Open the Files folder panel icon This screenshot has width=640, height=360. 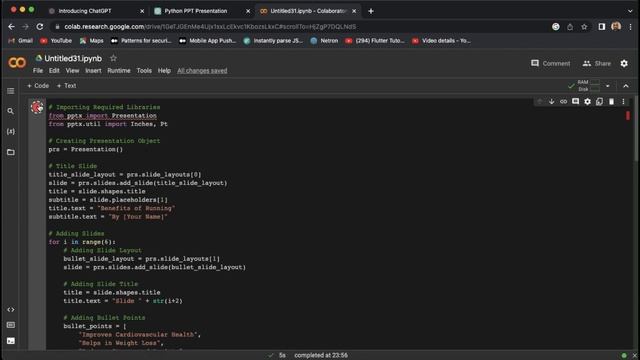(x=11, y=152)
